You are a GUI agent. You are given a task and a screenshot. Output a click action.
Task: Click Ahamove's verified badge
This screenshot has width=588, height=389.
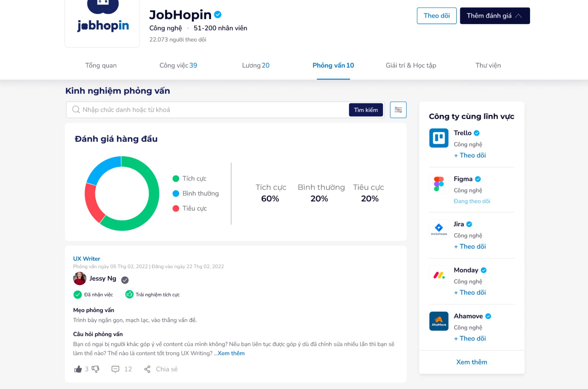[488, 316]
